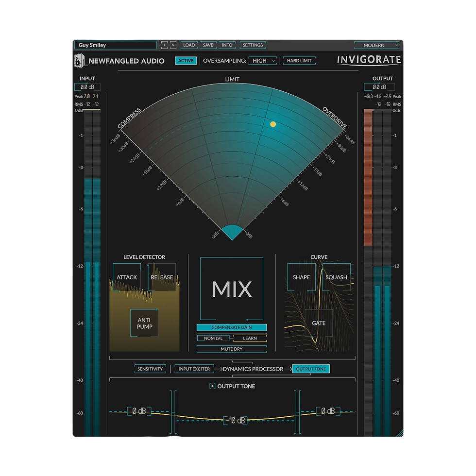
Task: Click the SAVE preset button
Action: pos(208,45)
